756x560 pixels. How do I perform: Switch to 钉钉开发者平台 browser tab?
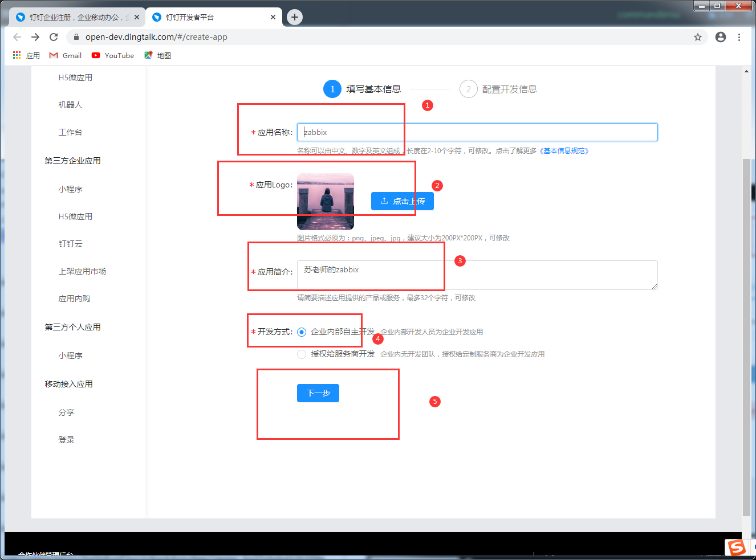(214, 17)
